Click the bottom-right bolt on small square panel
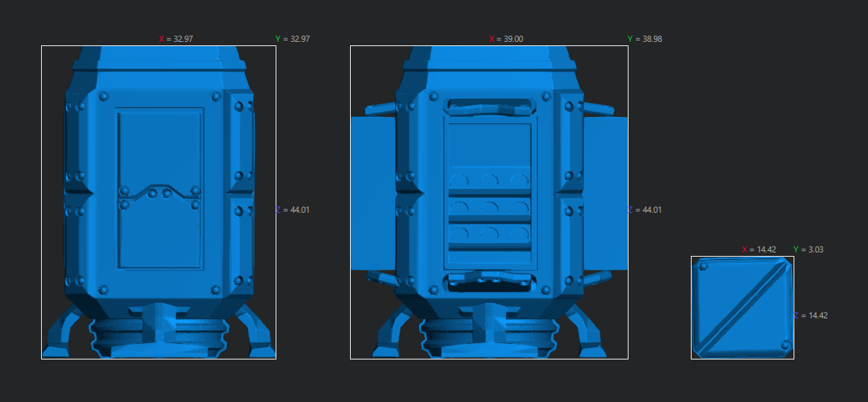 point(784,346)
